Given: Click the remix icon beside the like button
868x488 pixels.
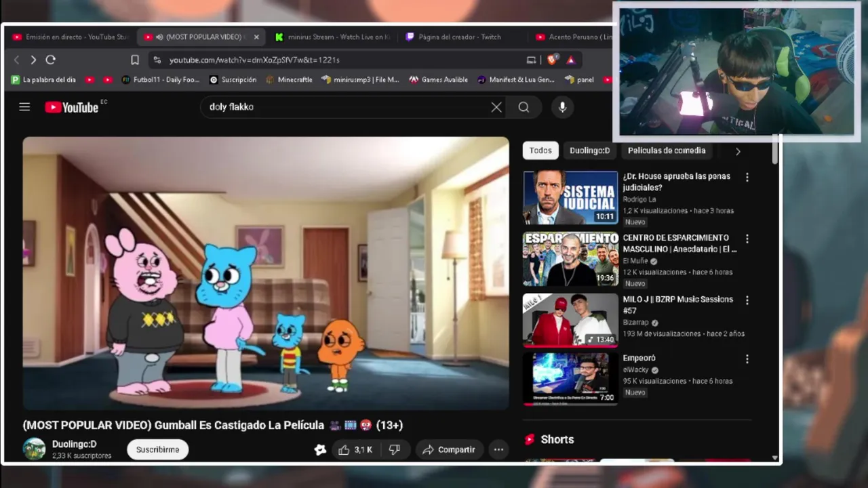Looking at the screenshot, I should pyautogui.click(x=320, y=449).
